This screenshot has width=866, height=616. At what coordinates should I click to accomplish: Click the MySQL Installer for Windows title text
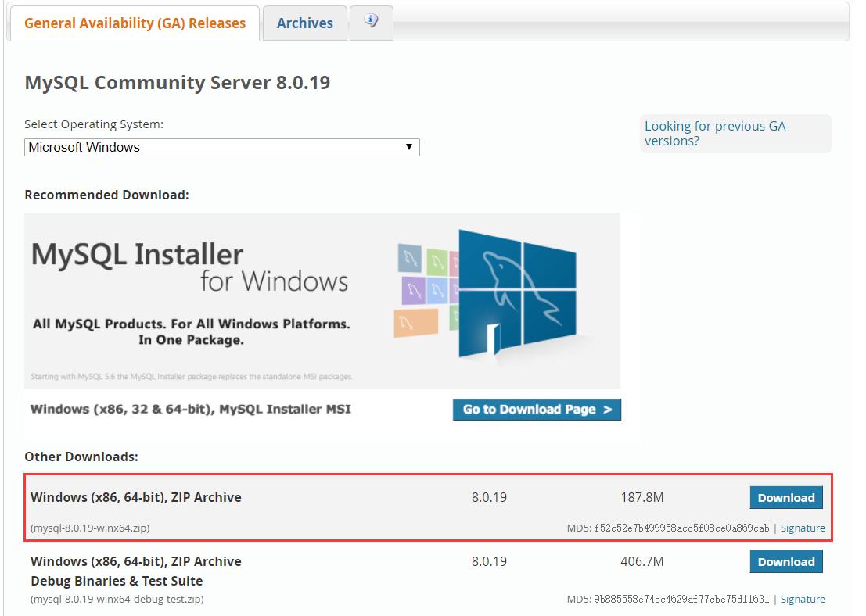click(189, 267)
